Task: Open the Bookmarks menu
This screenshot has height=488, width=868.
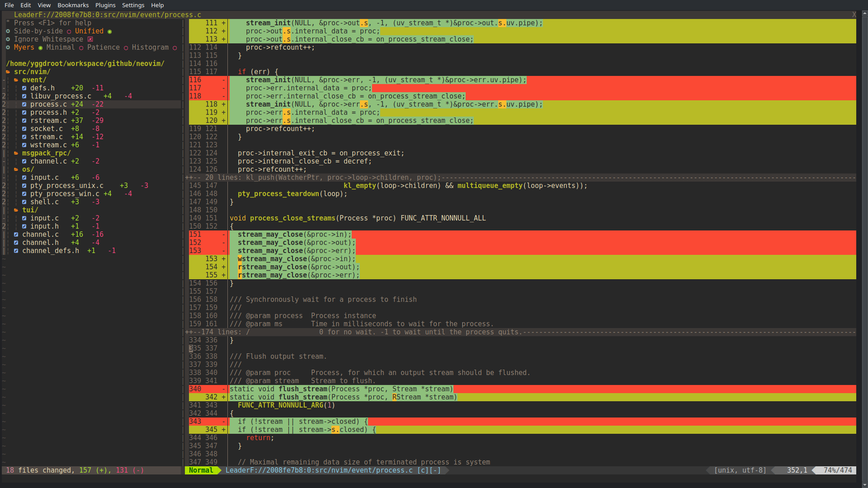Action: coord(73,5)
